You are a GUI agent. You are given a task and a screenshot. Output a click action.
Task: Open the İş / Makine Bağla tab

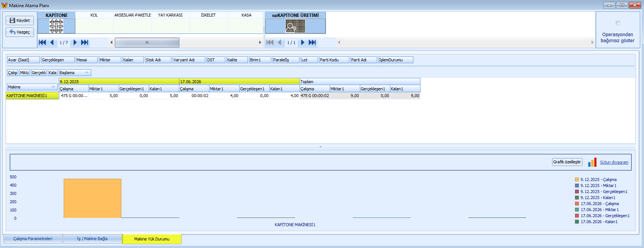[92, 239]
